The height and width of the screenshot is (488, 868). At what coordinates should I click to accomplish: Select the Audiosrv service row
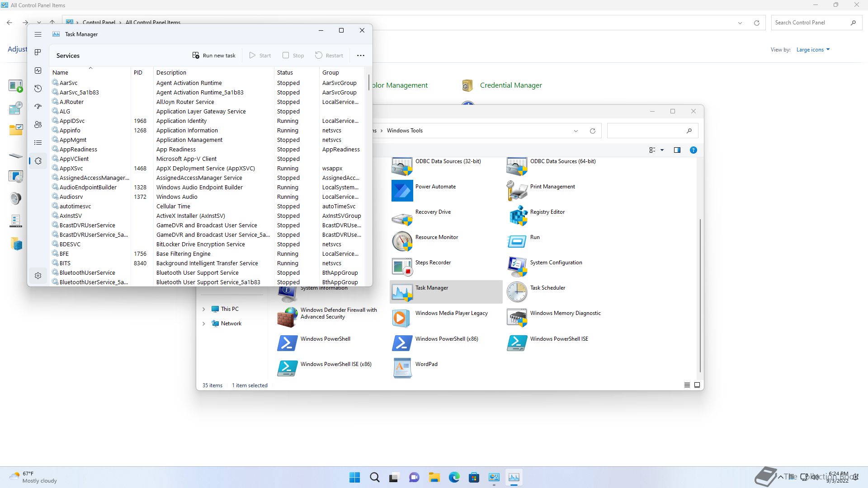pyautogui.click(x=207, y=197)
